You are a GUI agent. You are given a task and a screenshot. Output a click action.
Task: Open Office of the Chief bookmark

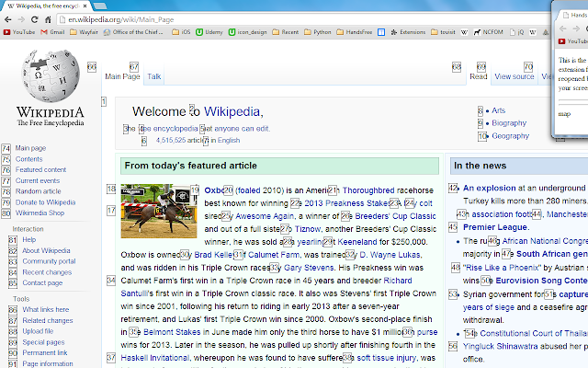[x=133, y=32]
